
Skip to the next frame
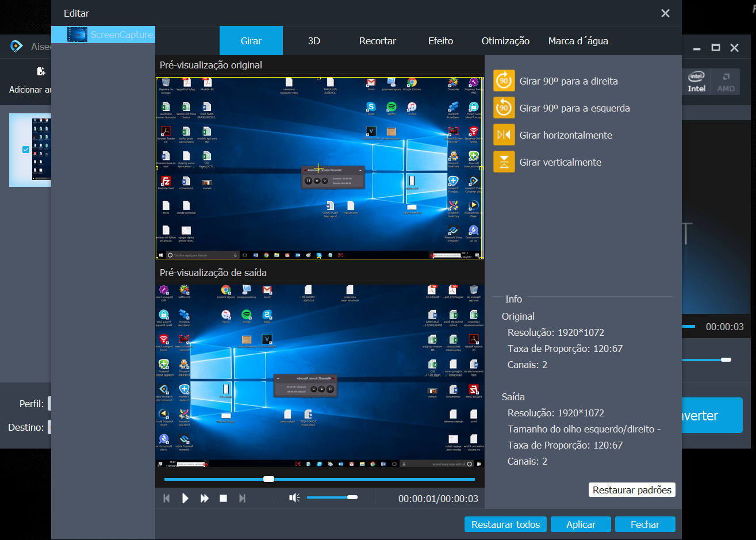click(242, 499)
